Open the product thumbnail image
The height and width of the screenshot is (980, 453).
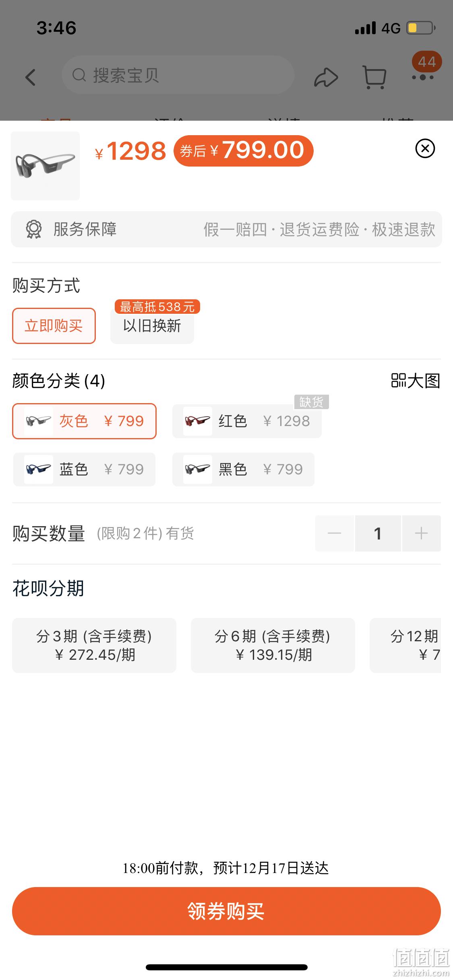[x=45, y=166]
